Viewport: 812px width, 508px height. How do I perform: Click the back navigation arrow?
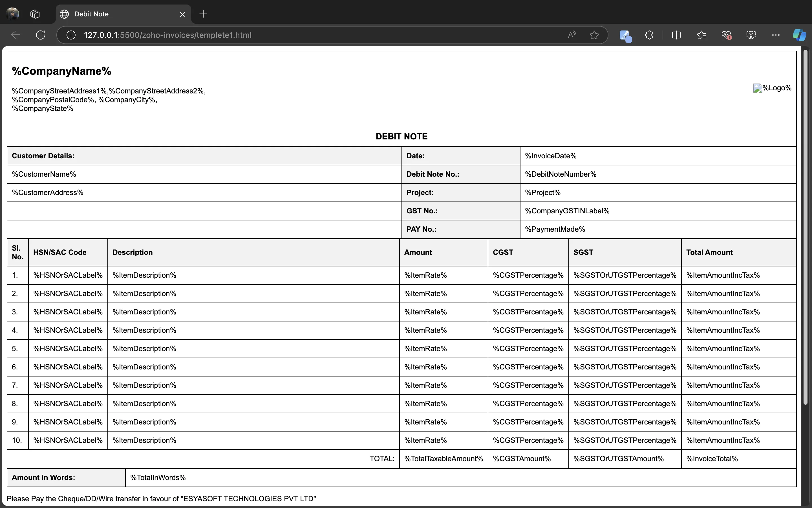point(16,35)
